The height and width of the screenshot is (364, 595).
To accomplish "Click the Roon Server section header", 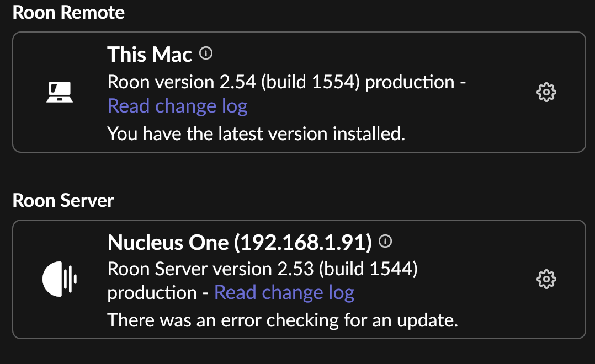I will (x=63, y=200).
